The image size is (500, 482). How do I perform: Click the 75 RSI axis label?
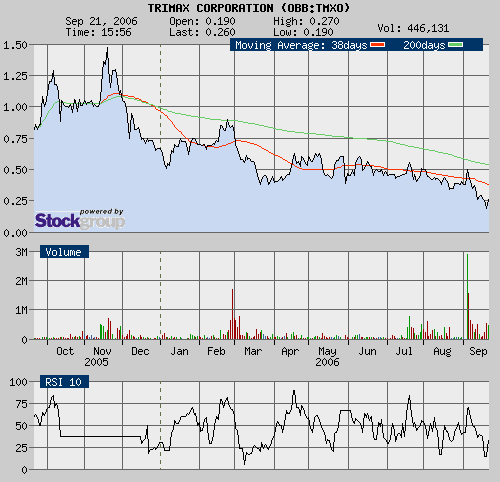[21, 404]
